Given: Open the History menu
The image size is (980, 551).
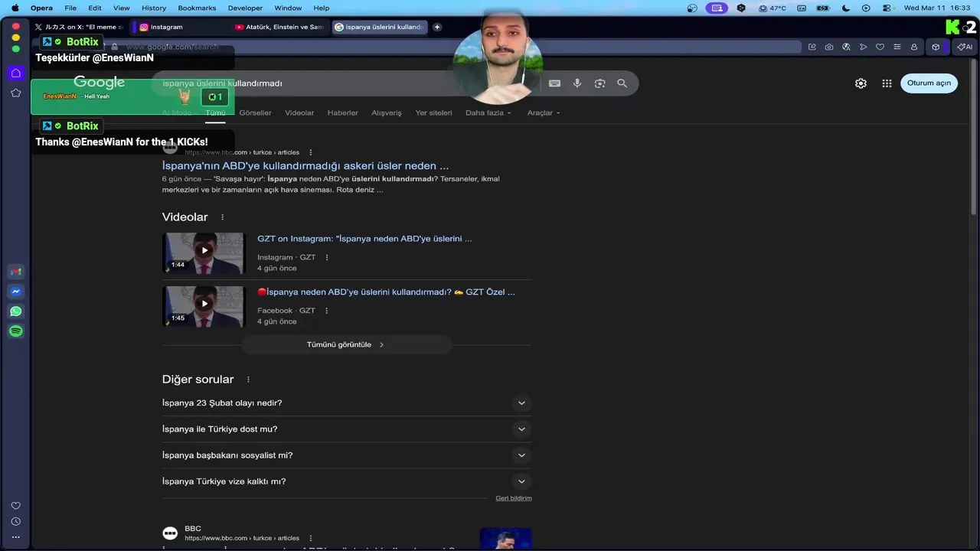Looking at the screenshot, I should click(x=154, y=8).
